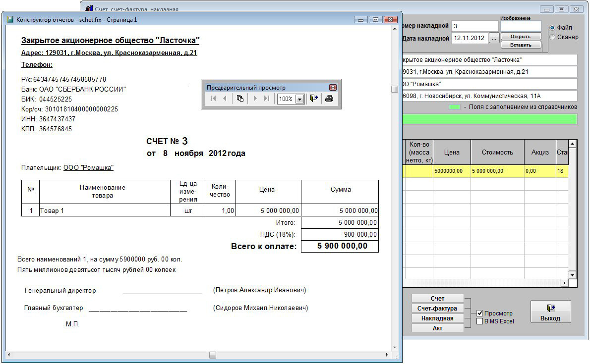Click the next page arrow
The width and height of the screenshot is (590, 364).
click(255, 99)
